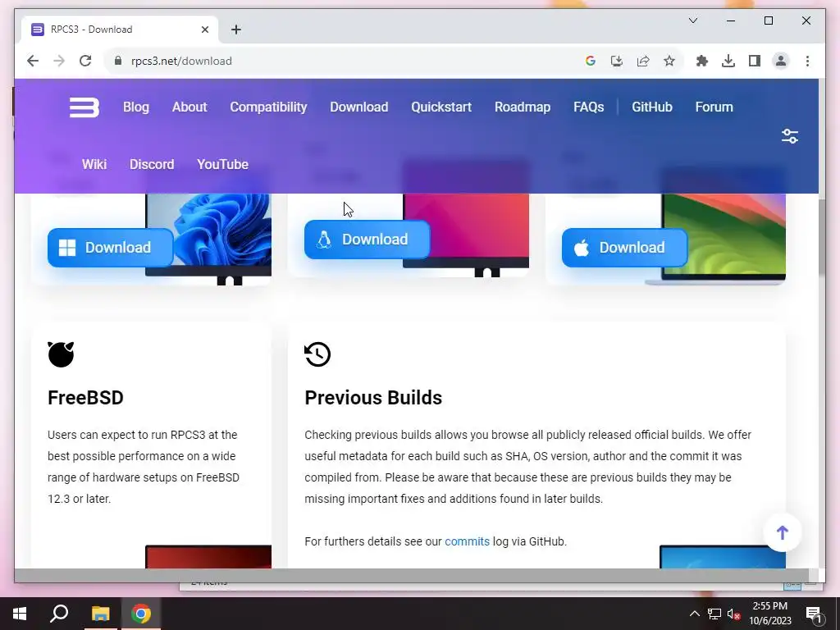
Task: Open the Blog menu item
Action: click(x=136, y=107)
